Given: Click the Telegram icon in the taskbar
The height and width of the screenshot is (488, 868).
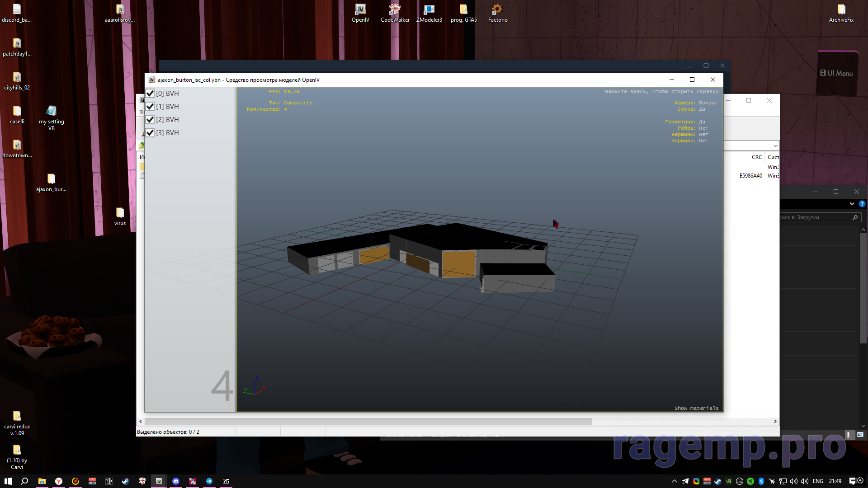Looking at the screenshot, I should pyautogui.click(x=209, y=481).
